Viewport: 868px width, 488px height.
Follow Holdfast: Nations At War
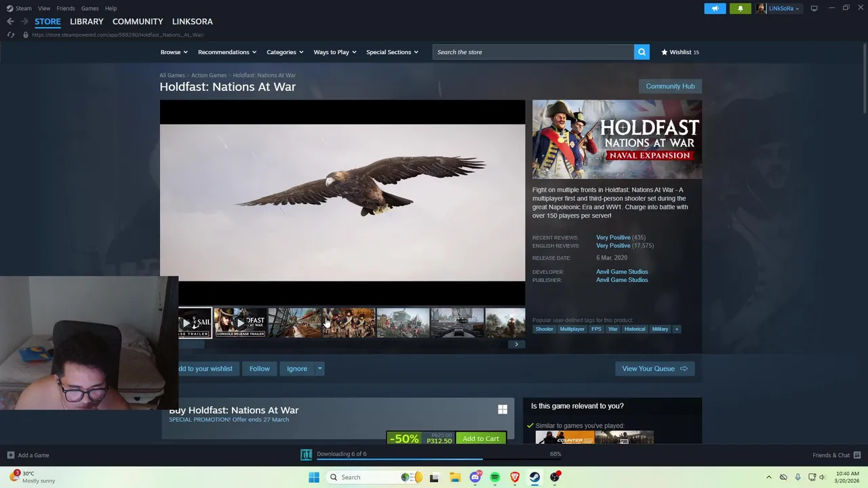[x=260, y=369]
